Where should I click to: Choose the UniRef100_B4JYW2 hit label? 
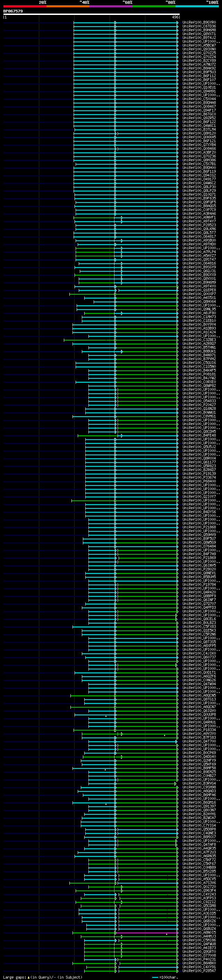pyautogui.click(x=199, y=378)
